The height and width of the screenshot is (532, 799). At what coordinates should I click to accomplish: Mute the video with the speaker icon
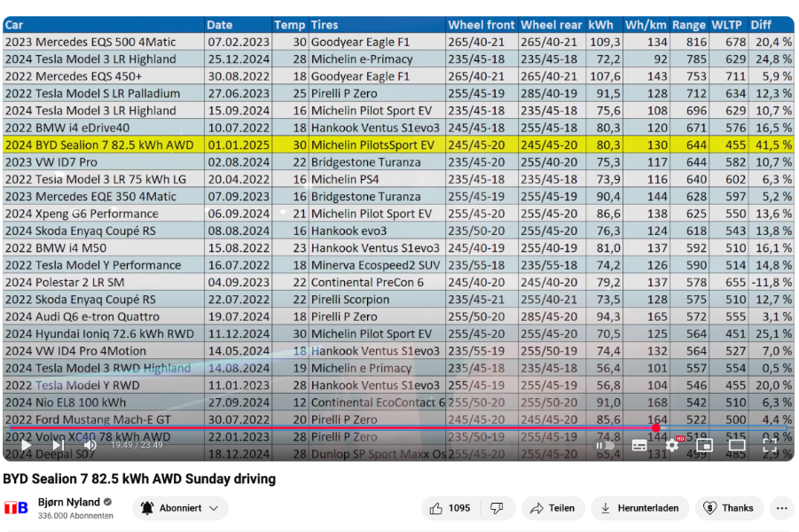(x=90, y=445)
